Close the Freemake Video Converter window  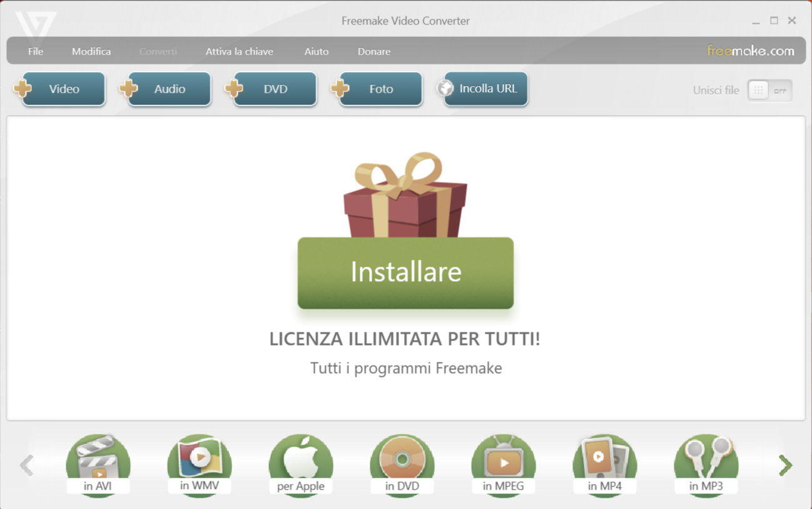pos(792,21)
